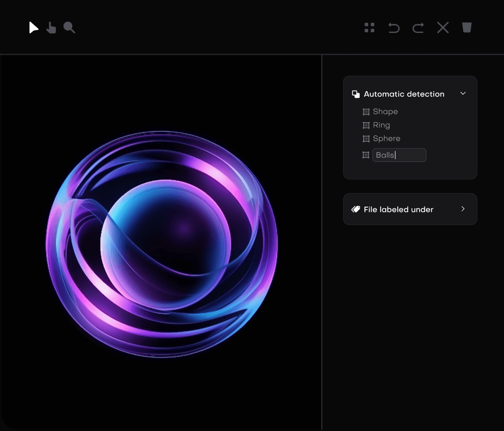Undo the last action
Image resolution: width=504 pixels, height=431 pixels.
click(394, 28)
